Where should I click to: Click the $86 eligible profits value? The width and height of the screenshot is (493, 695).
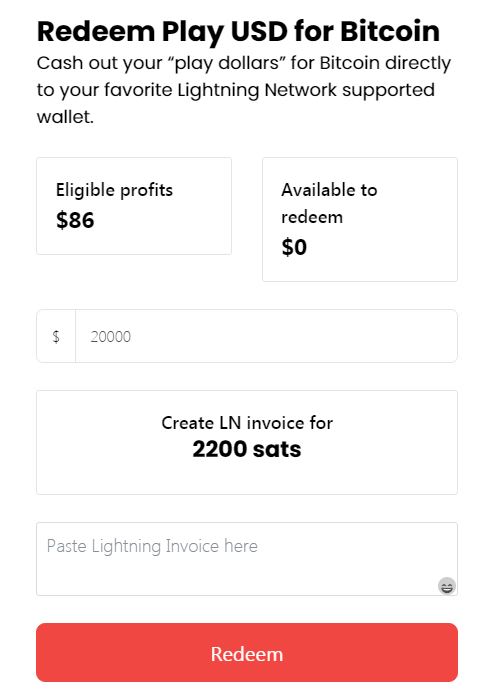pos(75,220)
